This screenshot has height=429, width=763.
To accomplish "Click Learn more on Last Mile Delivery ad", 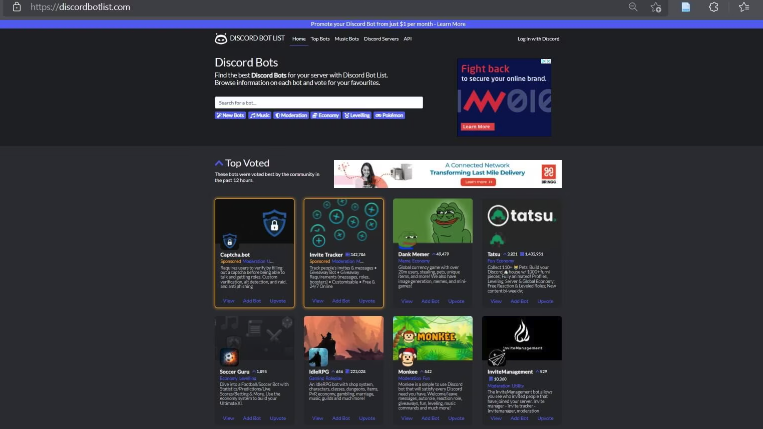I will 478,182.
